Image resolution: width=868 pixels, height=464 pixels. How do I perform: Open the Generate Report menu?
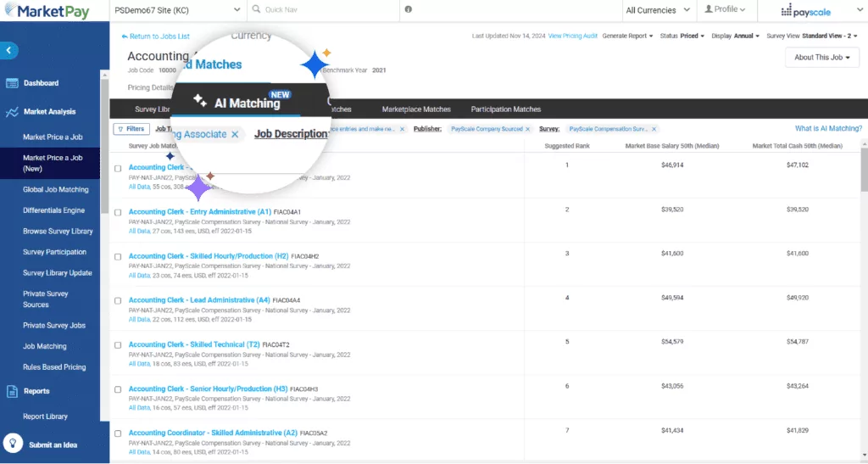tap(627, 36)
